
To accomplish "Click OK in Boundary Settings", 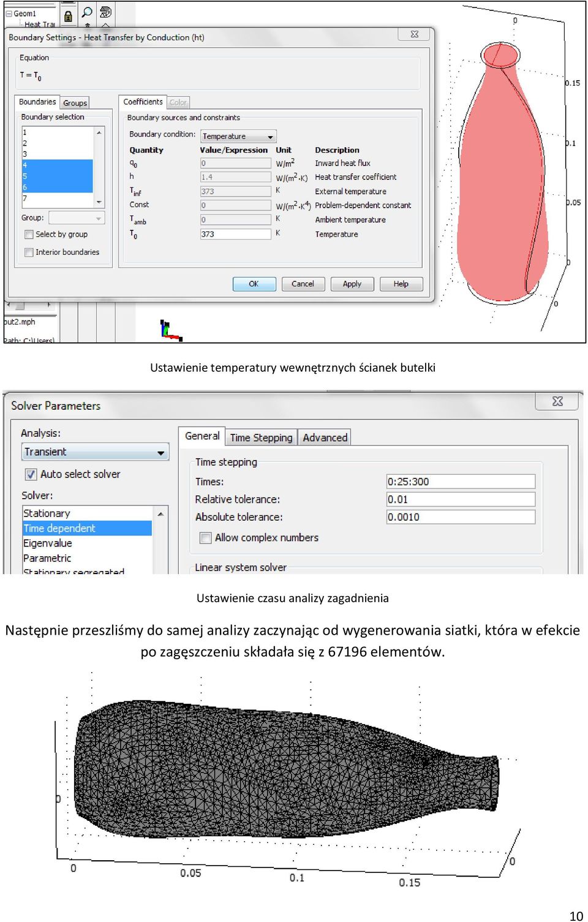I will [x=254, y=284].
